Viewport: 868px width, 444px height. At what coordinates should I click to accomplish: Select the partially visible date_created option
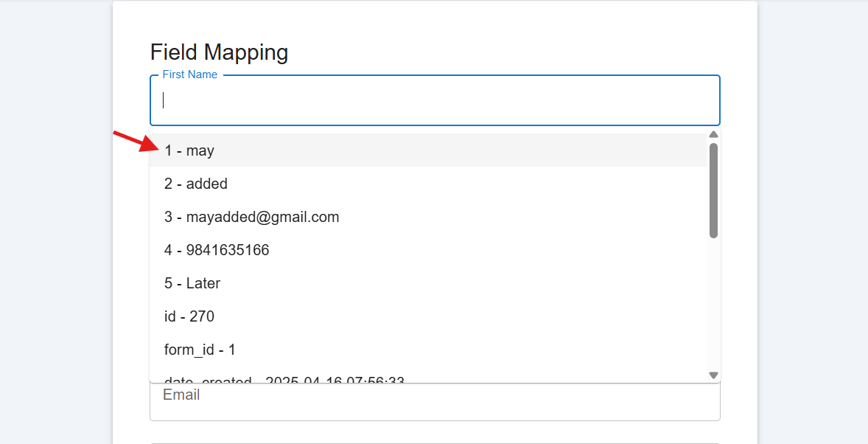[428, 376]
